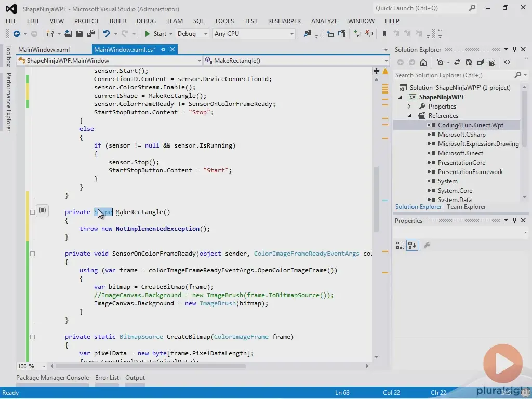Click the Pending Changes Filter clock icon
532x399 pixels.
pyautogui.click(x=440, y=62)
